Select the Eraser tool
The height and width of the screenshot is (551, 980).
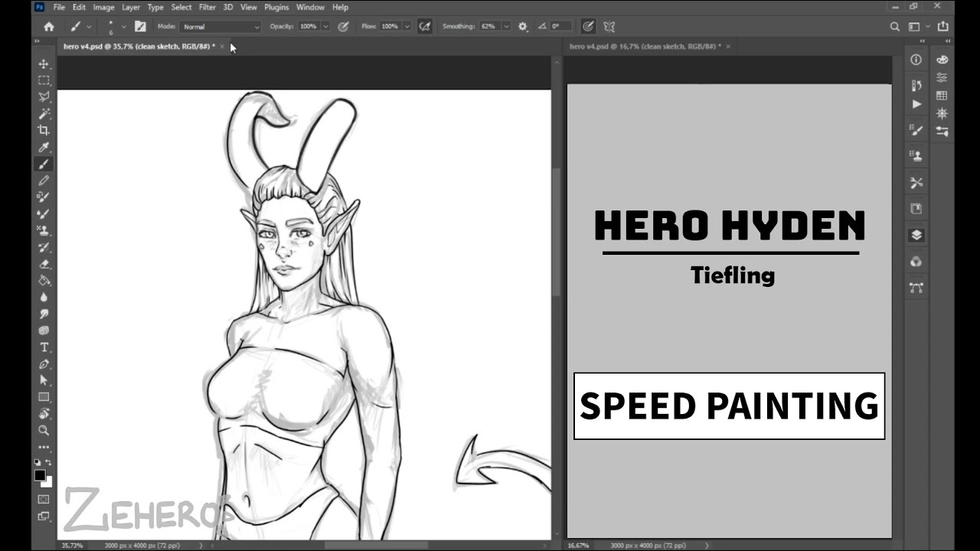pos(44,264)
